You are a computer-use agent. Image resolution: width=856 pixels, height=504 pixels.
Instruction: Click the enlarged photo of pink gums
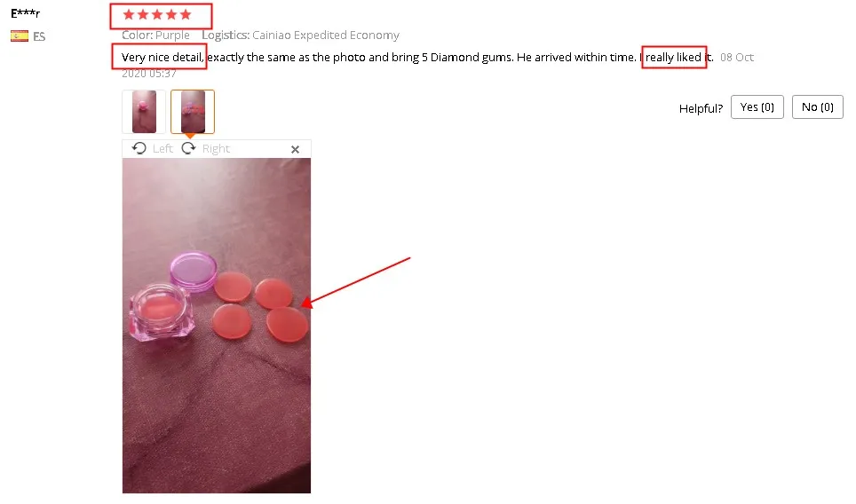(217, 326)
